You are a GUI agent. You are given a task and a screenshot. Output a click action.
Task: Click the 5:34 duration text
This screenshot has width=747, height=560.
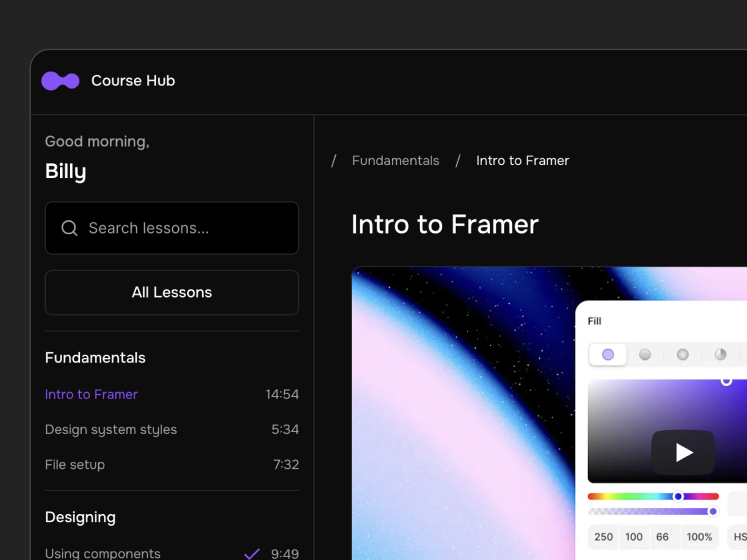[x=285, y=429]
